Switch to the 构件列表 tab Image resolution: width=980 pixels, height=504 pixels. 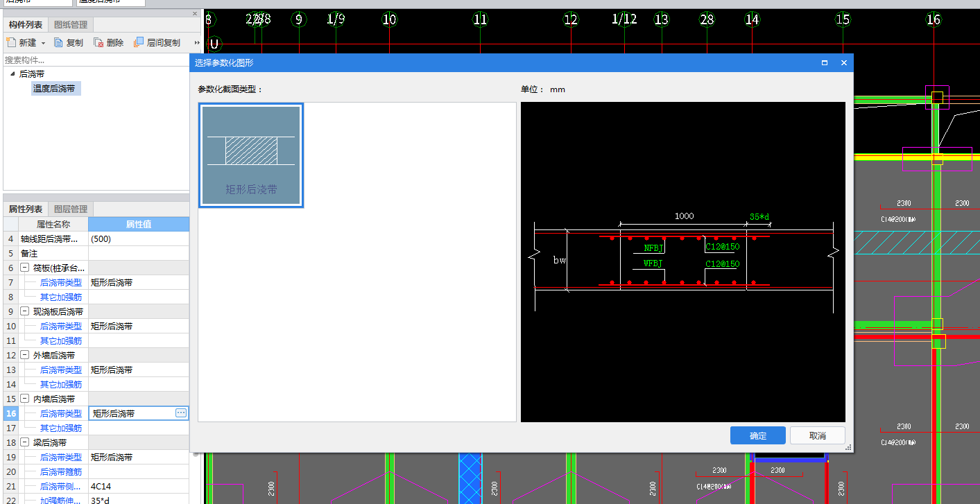coord(26,25)
